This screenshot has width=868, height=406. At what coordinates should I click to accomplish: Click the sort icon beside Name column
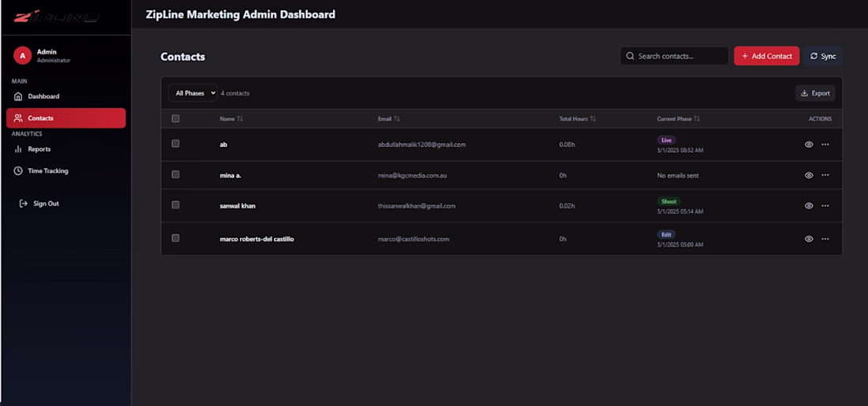pyautogui.click(x=240, y=119)
